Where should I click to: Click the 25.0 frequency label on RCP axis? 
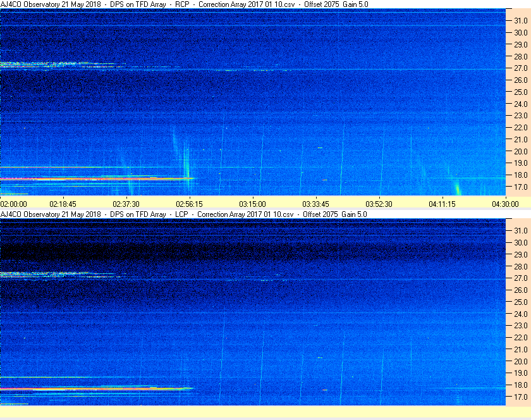[521, 92]
